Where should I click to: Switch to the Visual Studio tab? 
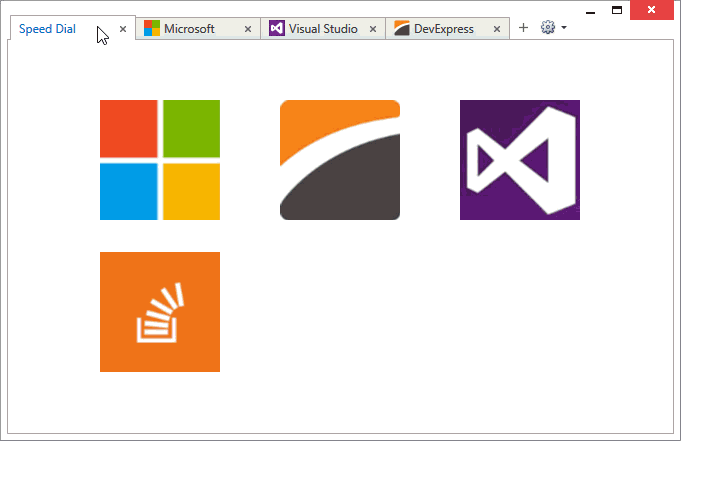tap(323, 29)
